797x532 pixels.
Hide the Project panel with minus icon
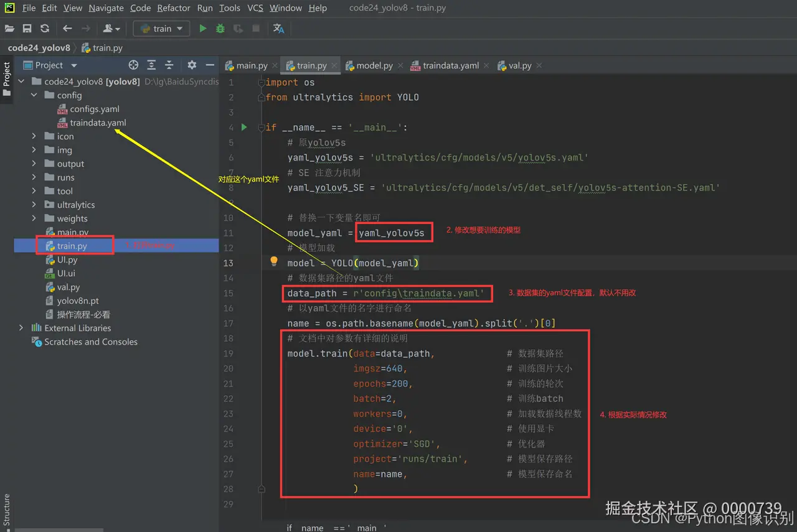(210, 65)
